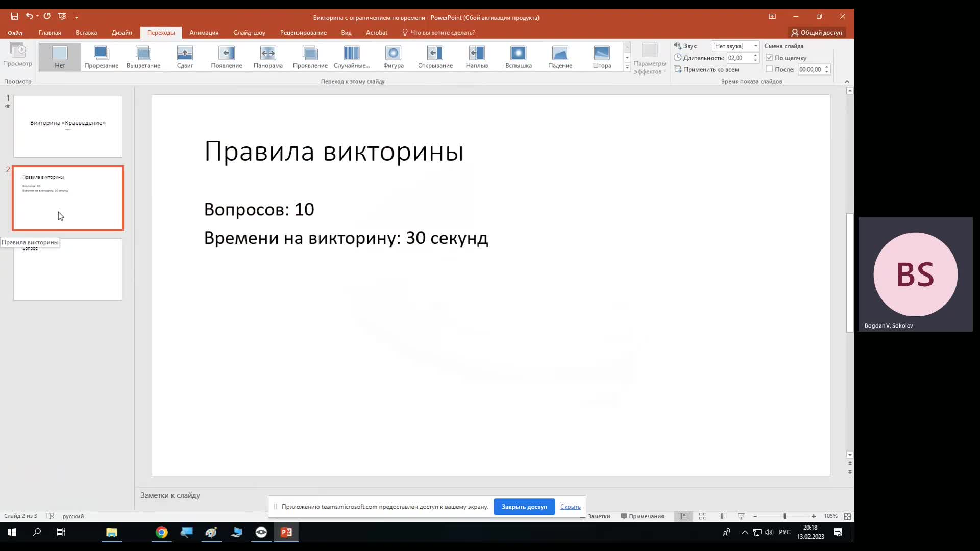Screen dimensions: 980x551
Task: Toggle the 'По щелчку' checkbox
Action: click(x=769, y=58)
